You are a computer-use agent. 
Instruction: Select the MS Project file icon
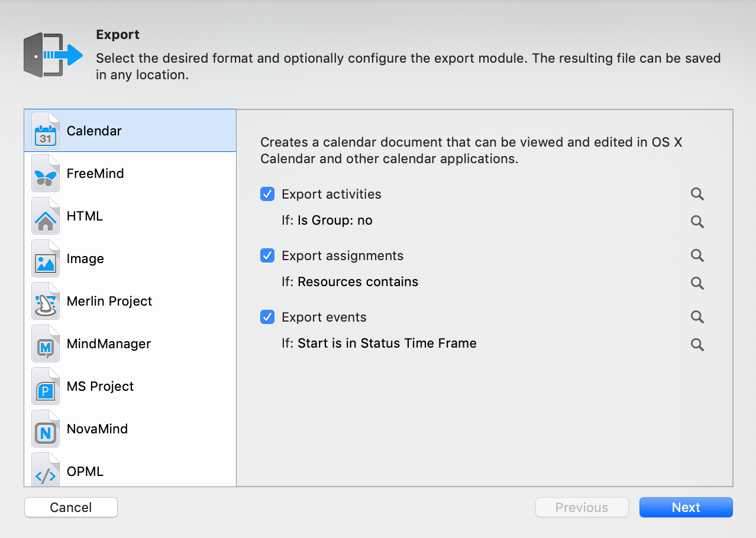coord(46,386)
